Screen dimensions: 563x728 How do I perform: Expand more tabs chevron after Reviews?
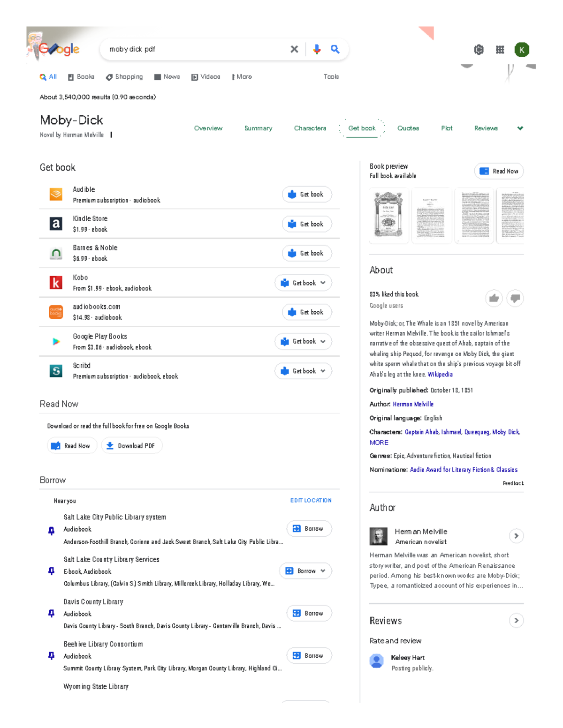[x=520, y=128]
